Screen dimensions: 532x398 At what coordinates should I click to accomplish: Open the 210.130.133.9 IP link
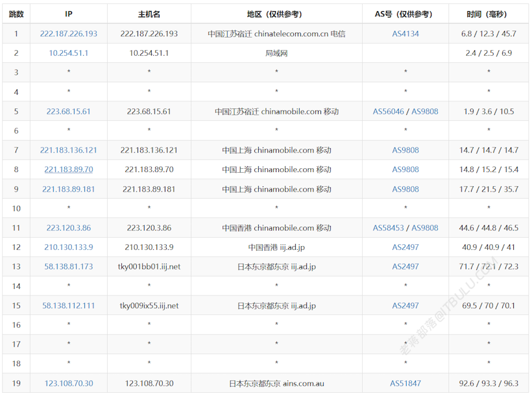click(x=69, y=247)
